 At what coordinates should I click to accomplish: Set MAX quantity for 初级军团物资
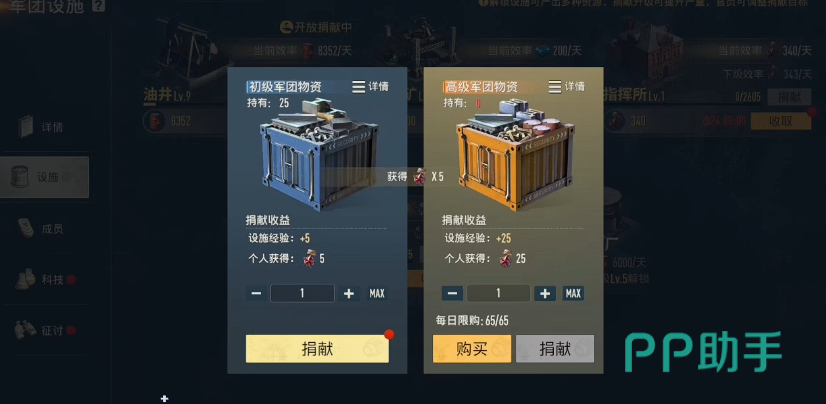[x=377, y=293]
